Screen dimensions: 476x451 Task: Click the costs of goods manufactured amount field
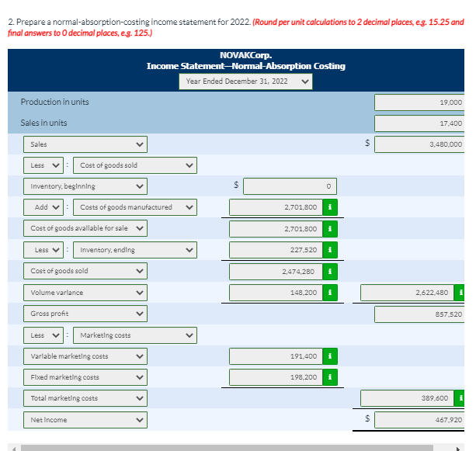[276, 207]
